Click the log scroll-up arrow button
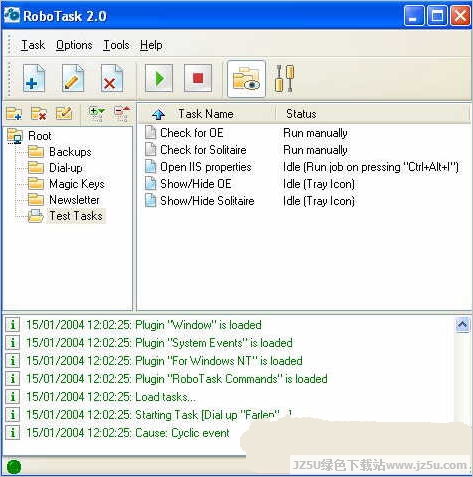The width and height of the screenshot is (473, 477). (x=462, y=325)
